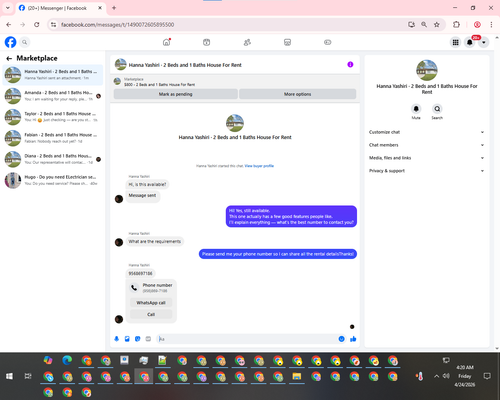The width and height of the screenshot is (500, 400).
Task: Click the large house avatar in right panel
Action: pos(427,70)
